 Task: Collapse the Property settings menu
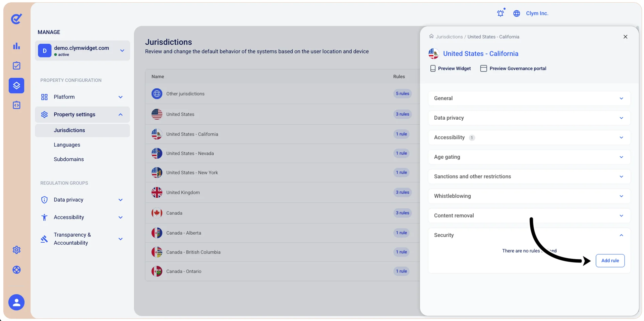pos(82,115)
